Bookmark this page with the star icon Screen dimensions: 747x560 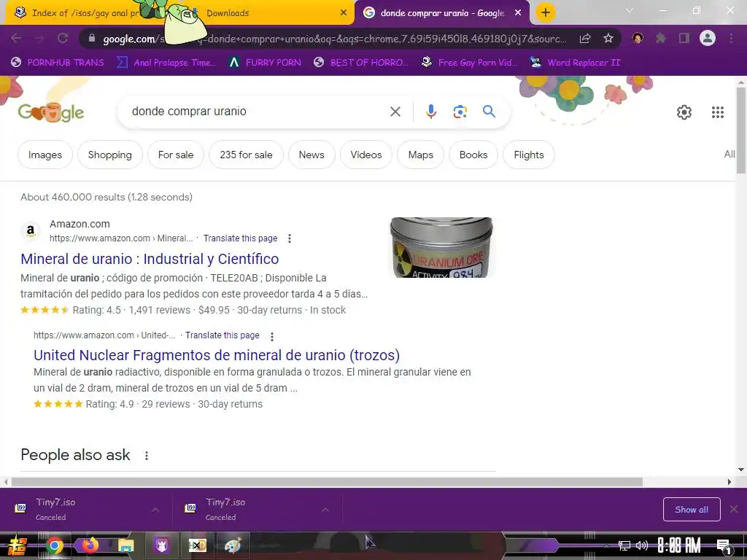(608, 39)
